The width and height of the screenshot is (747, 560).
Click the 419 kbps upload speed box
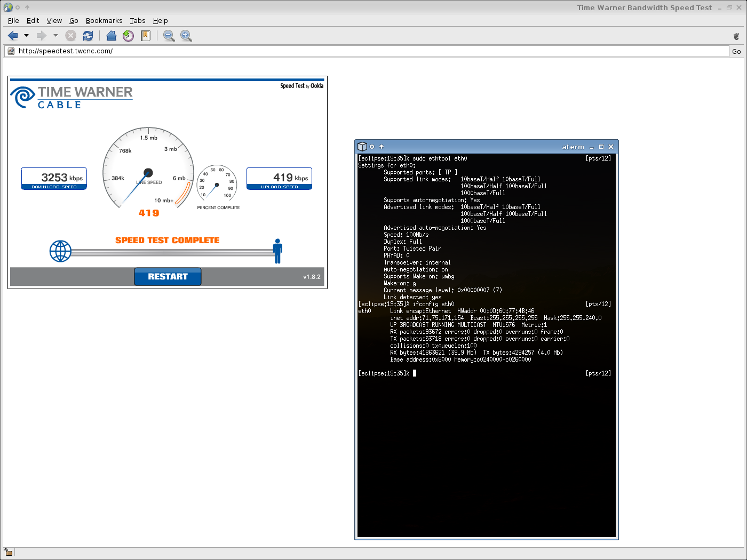pos(279,178)
